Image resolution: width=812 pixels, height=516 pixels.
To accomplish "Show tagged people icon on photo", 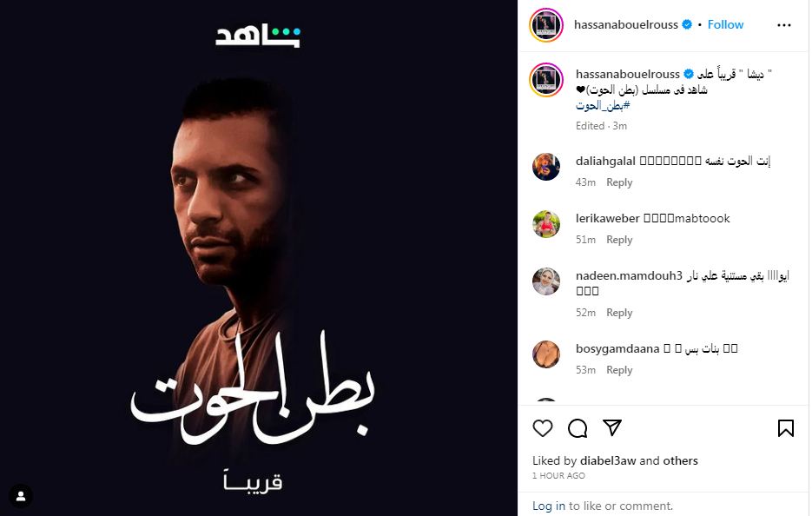I will pos(21,496).
